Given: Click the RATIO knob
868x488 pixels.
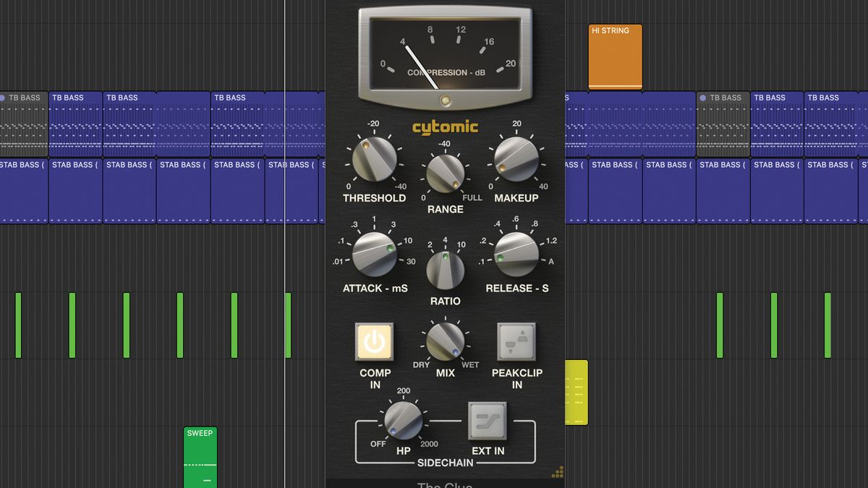Looking at the screenshot, I should tap(445, 264).
